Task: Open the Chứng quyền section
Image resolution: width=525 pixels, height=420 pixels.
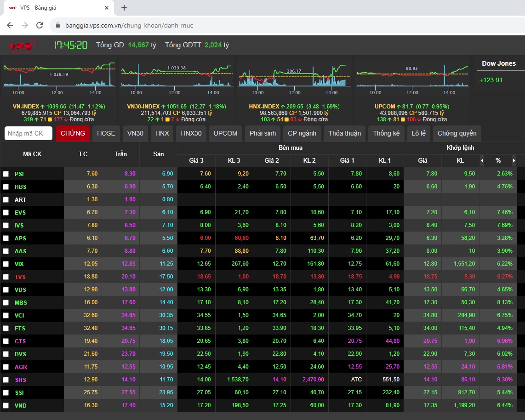Action: click(x=457, y=133)
